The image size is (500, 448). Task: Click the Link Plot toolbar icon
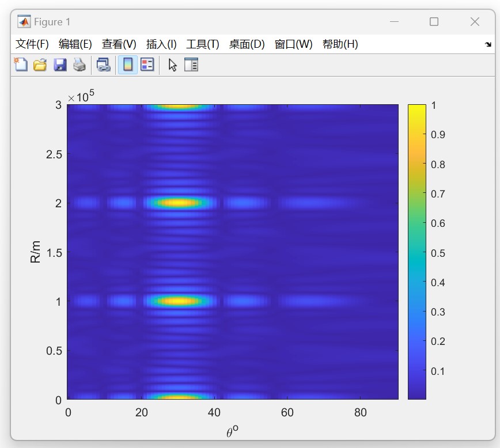[103, 64]
